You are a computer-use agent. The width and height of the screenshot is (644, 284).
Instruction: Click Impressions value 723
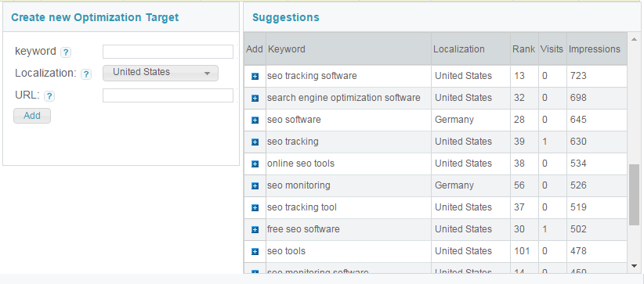click(578, 76)
